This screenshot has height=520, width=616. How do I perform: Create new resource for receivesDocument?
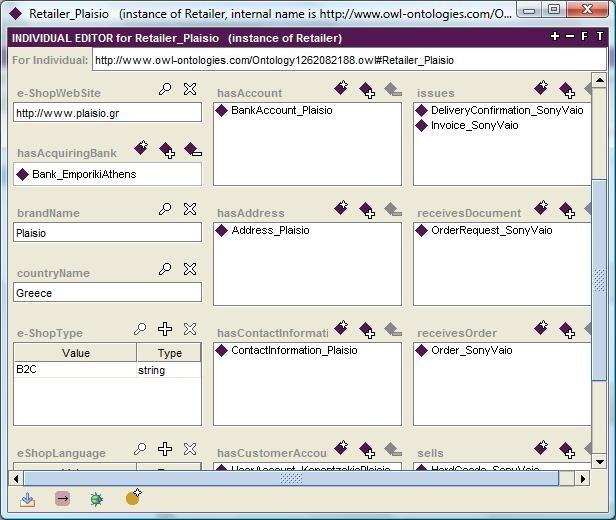point(541,207)
